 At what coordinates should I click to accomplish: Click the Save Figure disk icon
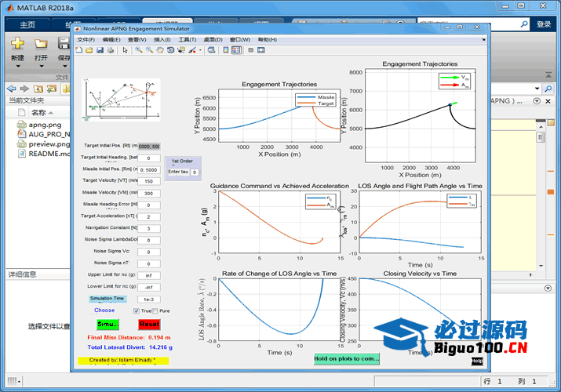[100, 50]
